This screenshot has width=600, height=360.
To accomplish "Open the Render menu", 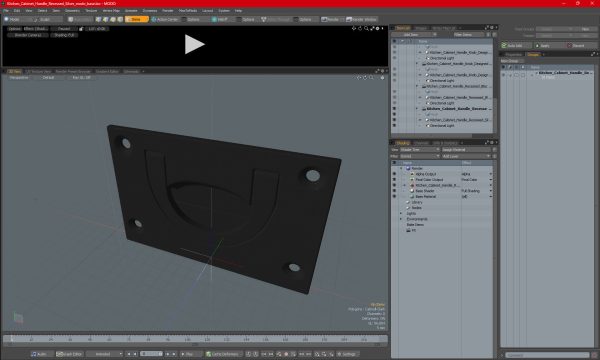I will pyautogui.click(x=168, y=11).
